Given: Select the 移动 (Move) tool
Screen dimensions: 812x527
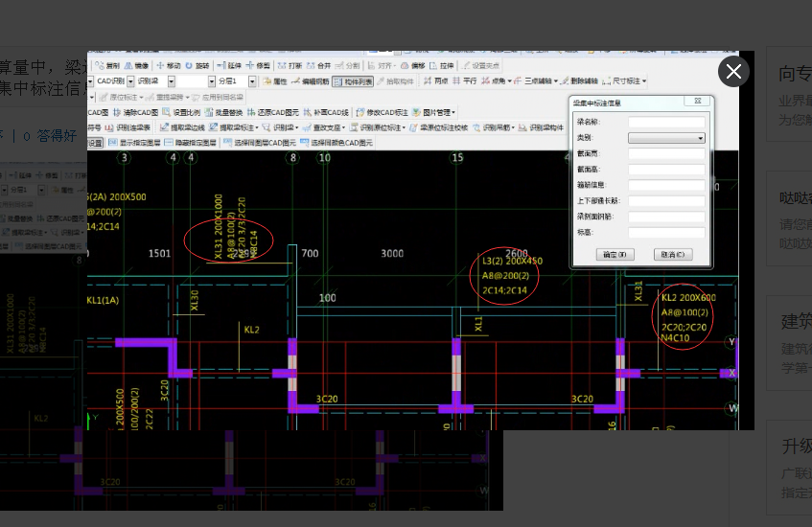Looking at the screenshot, I should [169, 65].
